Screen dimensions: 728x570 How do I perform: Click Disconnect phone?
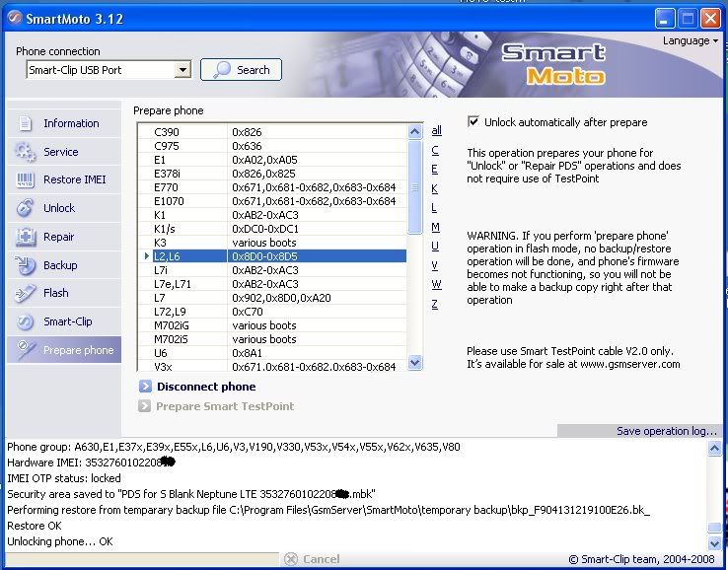click(206, 387)
